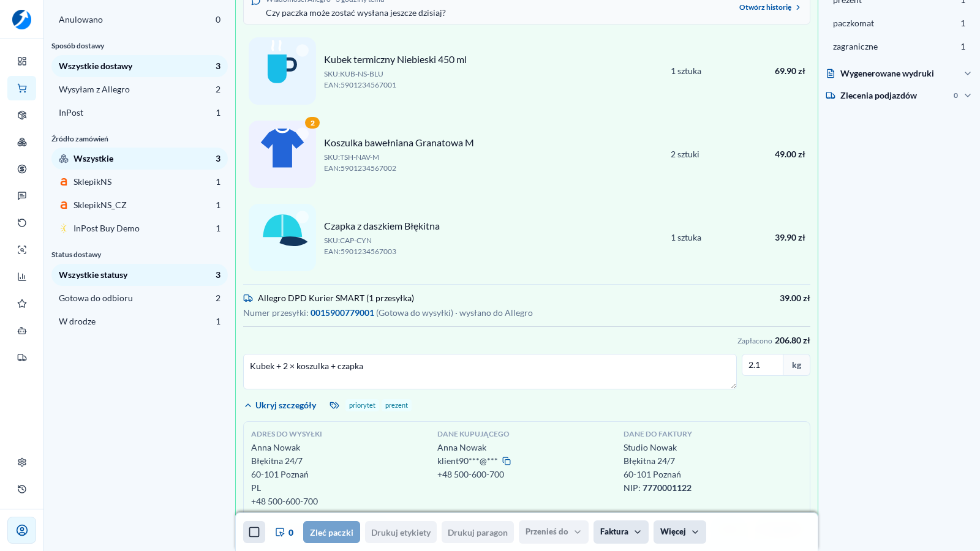
Task: Open the statistics chart icon in sidebar
Action: pos(22,277)
